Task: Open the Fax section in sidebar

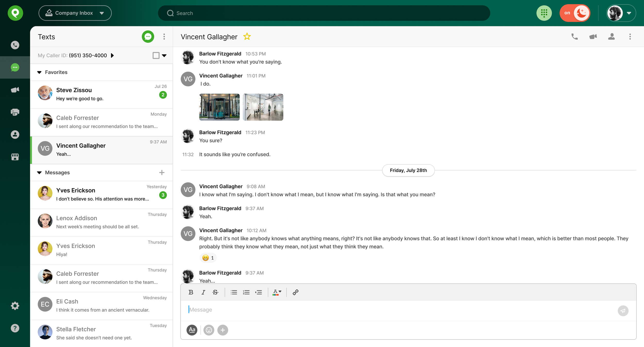Action: click(15, 112)
